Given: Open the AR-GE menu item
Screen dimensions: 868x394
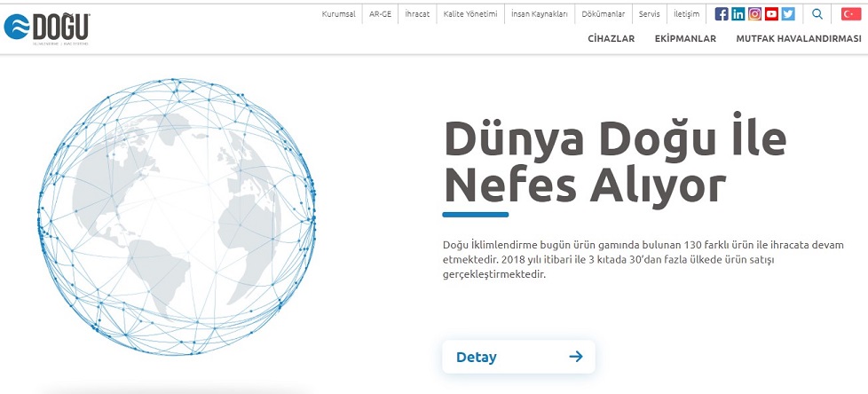Looking at the screenshot, I should (x=380, y=14).
